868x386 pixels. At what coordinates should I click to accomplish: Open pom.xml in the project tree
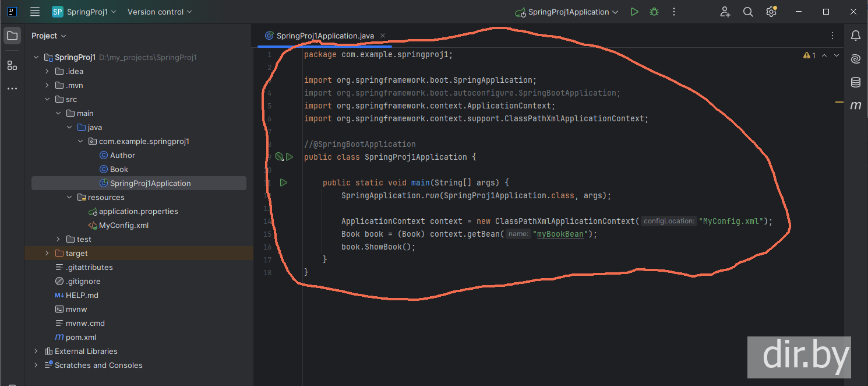80,337
